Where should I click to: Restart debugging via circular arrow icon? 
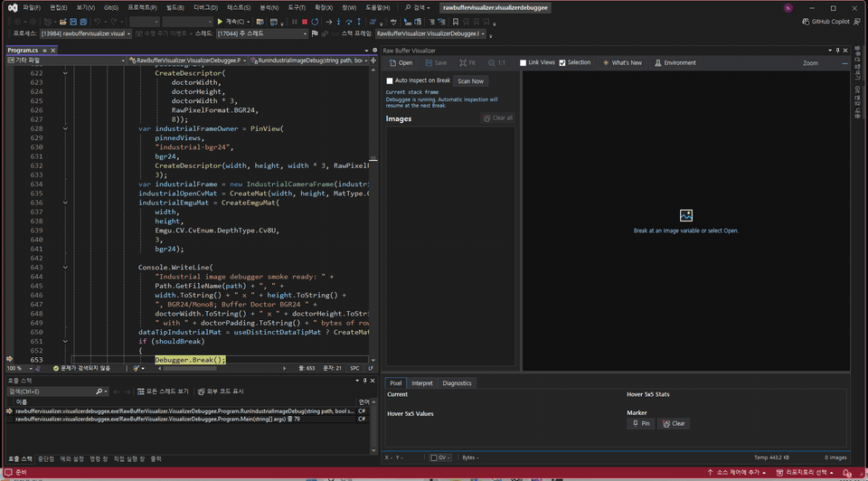pos(315,22)
